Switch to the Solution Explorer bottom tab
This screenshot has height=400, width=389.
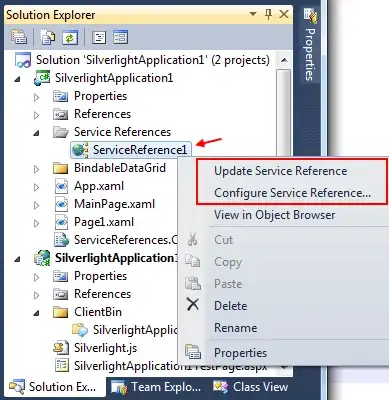pyautogui.click(x=54, y=387)
